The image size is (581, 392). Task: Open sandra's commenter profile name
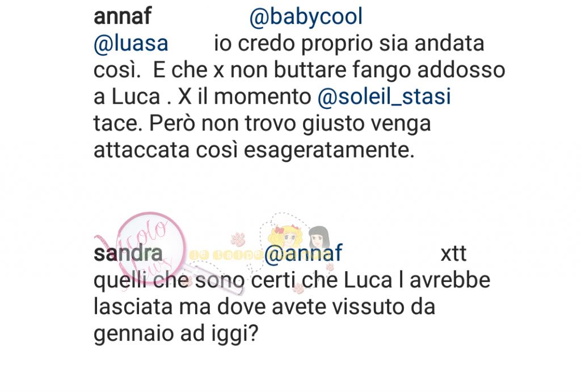[x=128, y=254]
